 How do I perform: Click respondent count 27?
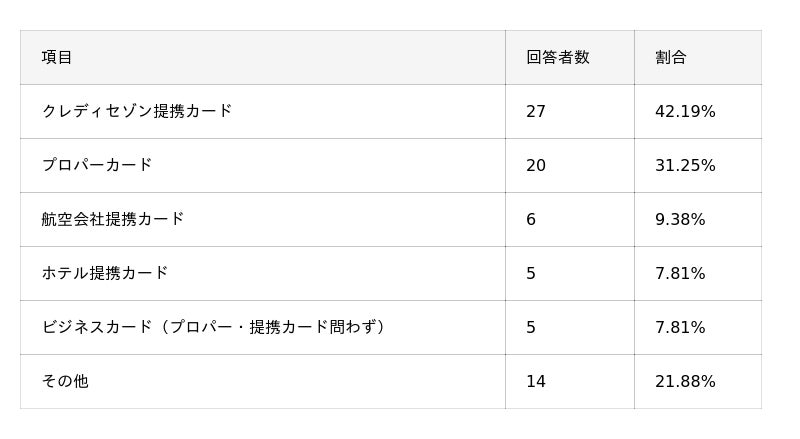pos(536,111)
